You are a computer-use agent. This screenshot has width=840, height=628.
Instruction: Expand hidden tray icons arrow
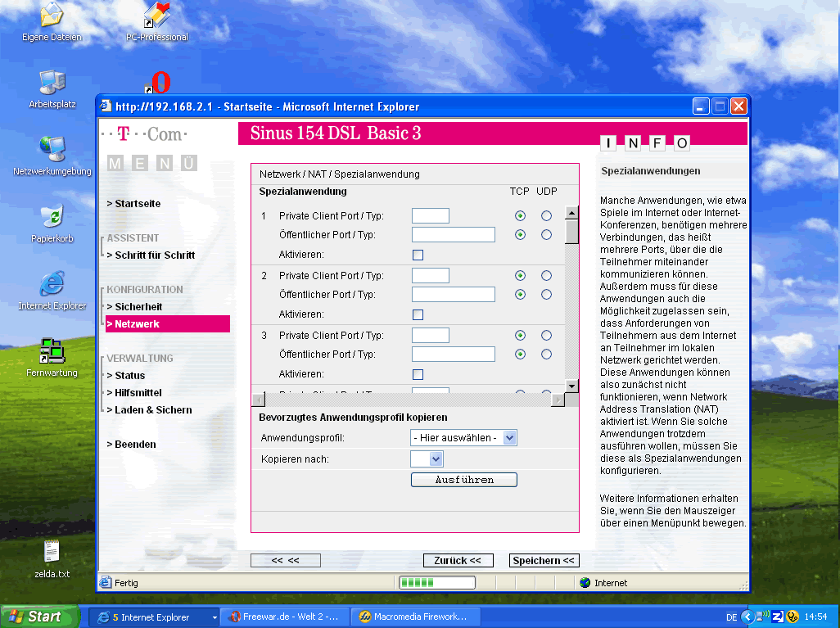point(747,617)
